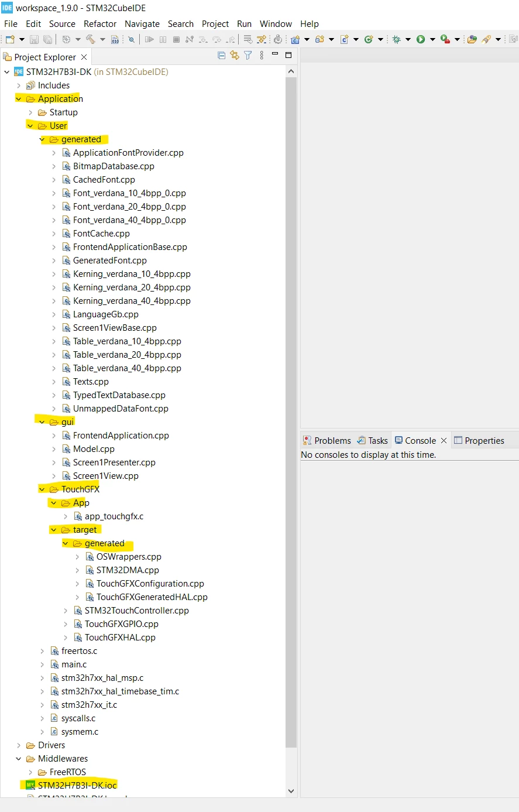Click the new C source file icon
The image size is (519, 812).
[345, 39]
